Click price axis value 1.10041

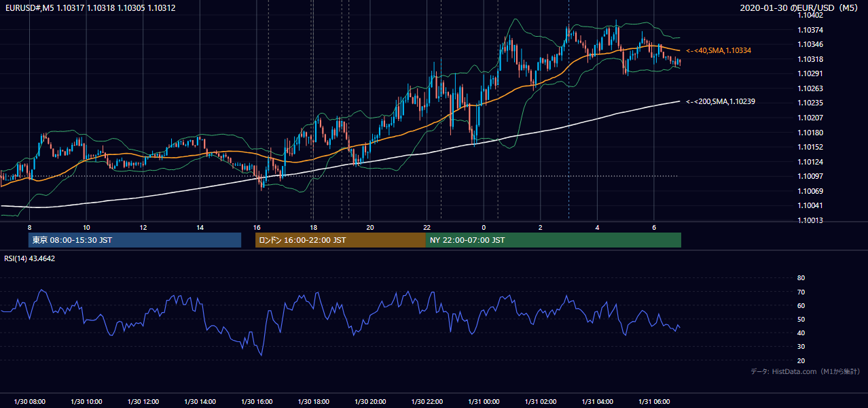(811, 205)
